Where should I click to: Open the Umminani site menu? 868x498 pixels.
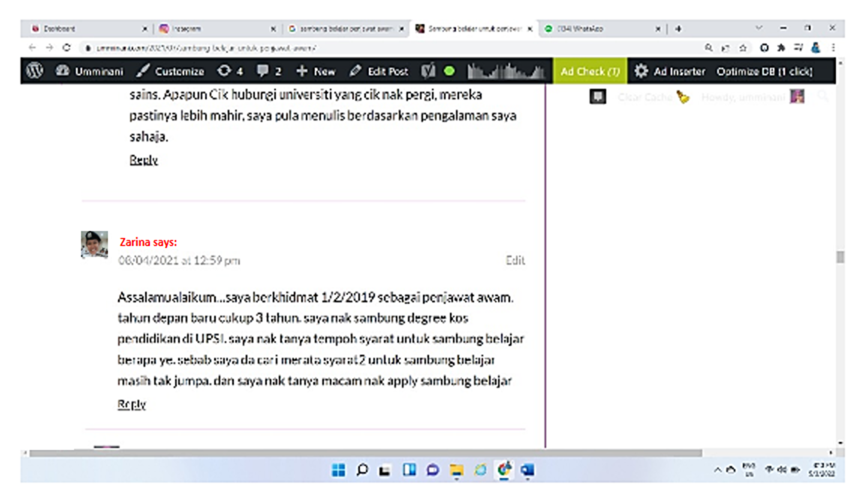point(89,71)
